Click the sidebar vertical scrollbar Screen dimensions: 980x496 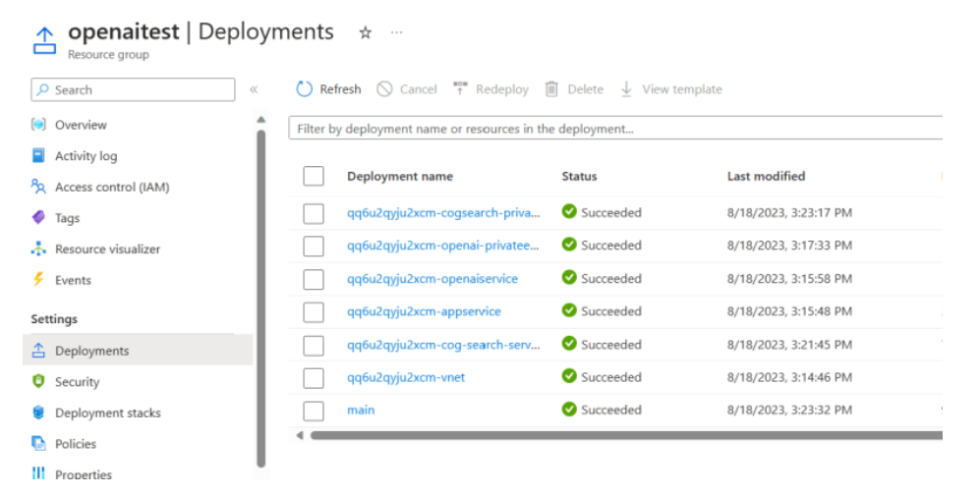click(261, 298)
